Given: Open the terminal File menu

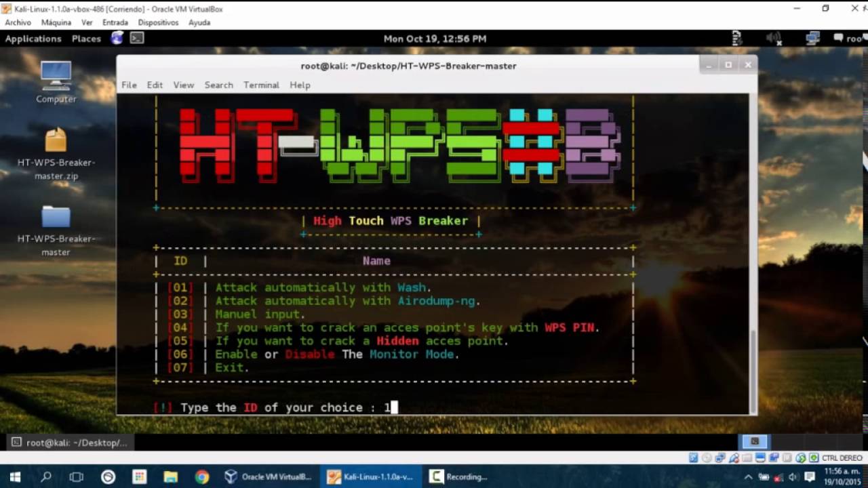Looking at the screenshot, I should [129, 85].
